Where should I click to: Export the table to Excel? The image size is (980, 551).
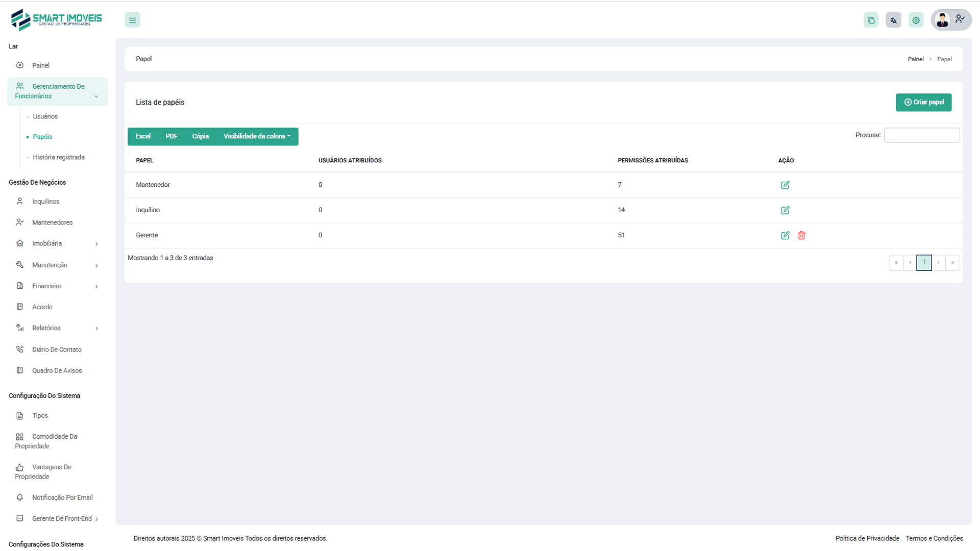[x=143, y=136]
